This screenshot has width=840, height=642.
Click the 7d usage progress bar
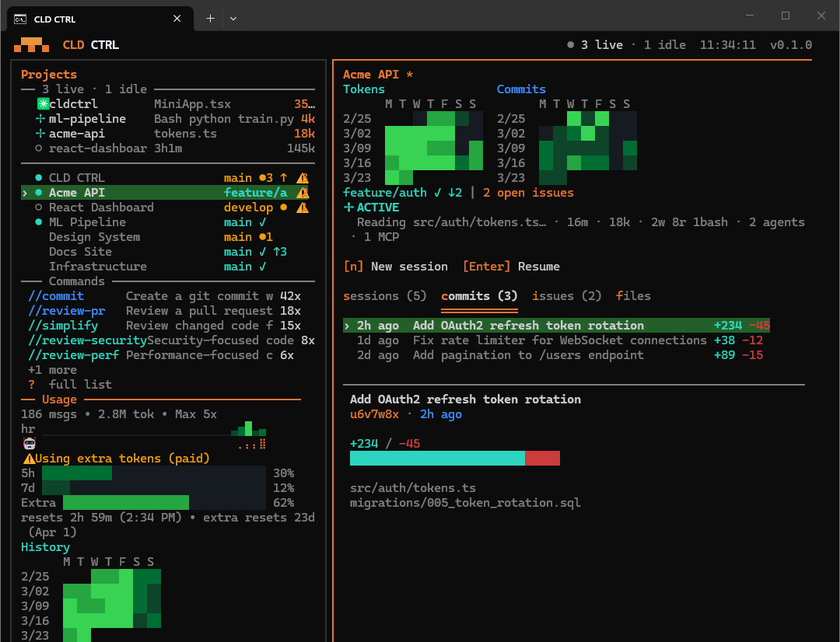[154, 488]
